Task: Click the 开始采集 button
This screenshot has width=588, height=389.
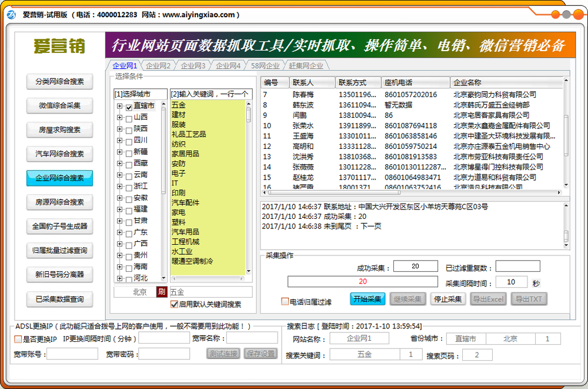Action: pos(367,300)
